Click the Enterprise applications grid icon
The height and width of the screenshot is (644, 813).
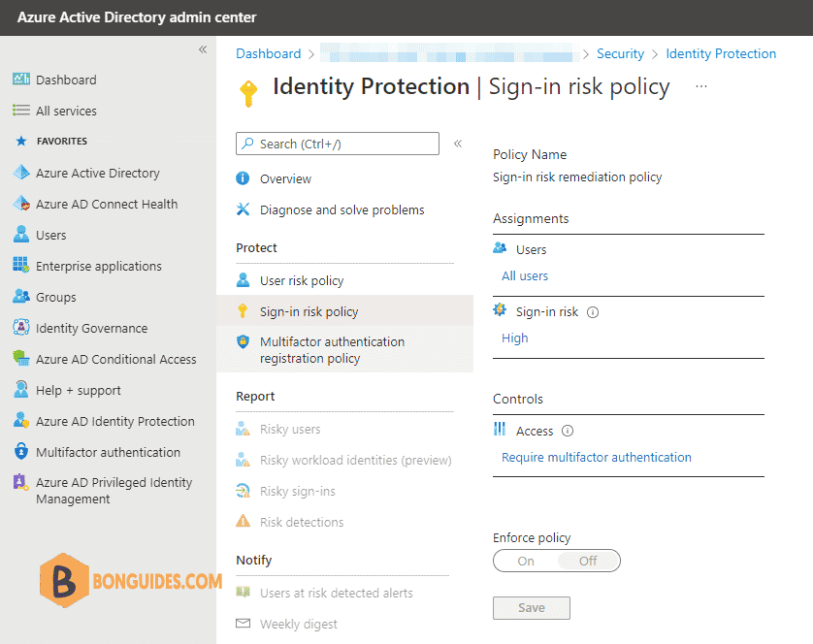(20, 265)
